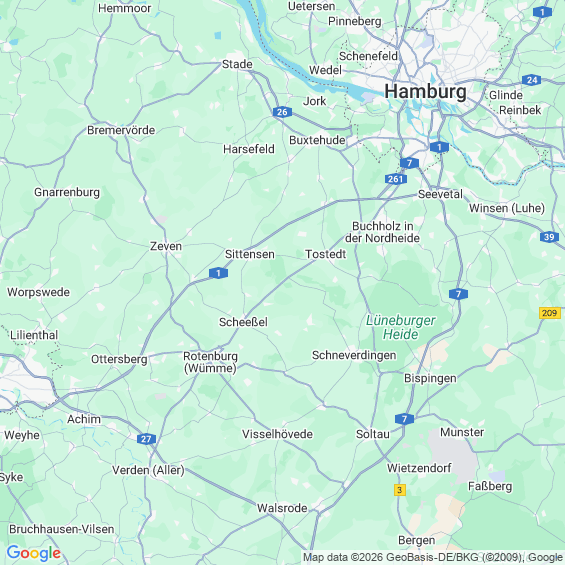Select the Hamburg city label
The image size is (565, 565).
point(425,92)
